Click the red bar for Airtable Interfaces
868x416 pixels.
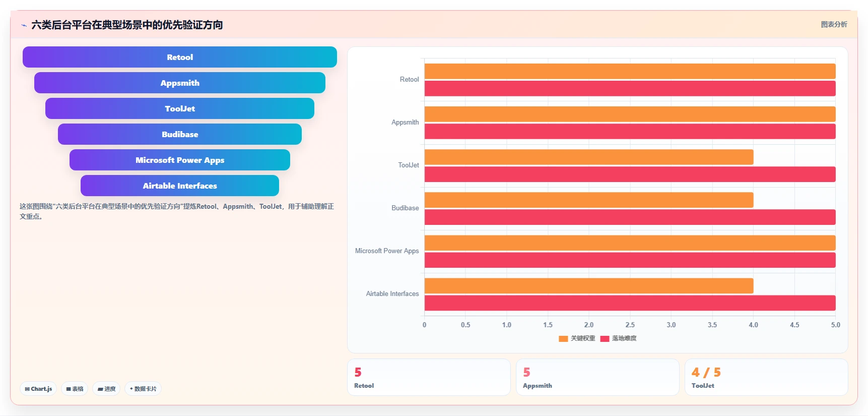630,303
